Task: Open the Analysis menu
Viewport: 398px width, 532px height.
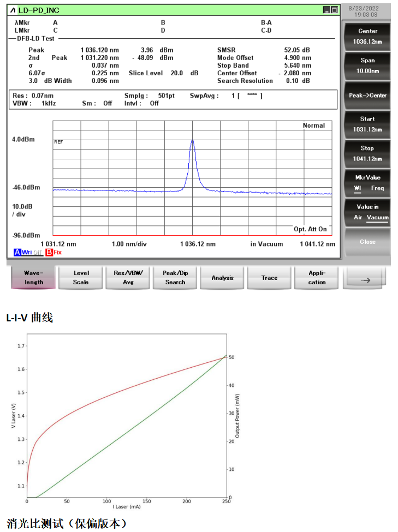Action: coord(222,278)
